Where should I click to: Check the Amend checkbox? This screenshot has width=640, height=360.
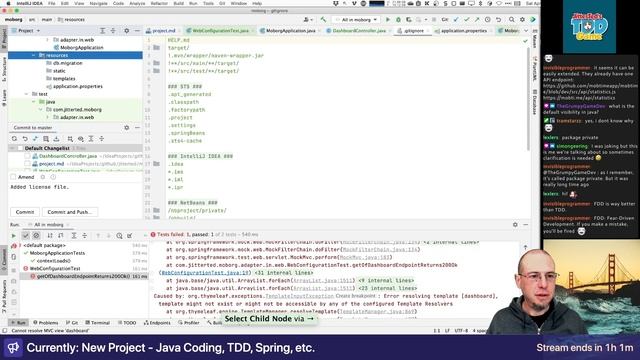(x=13, y=177)
